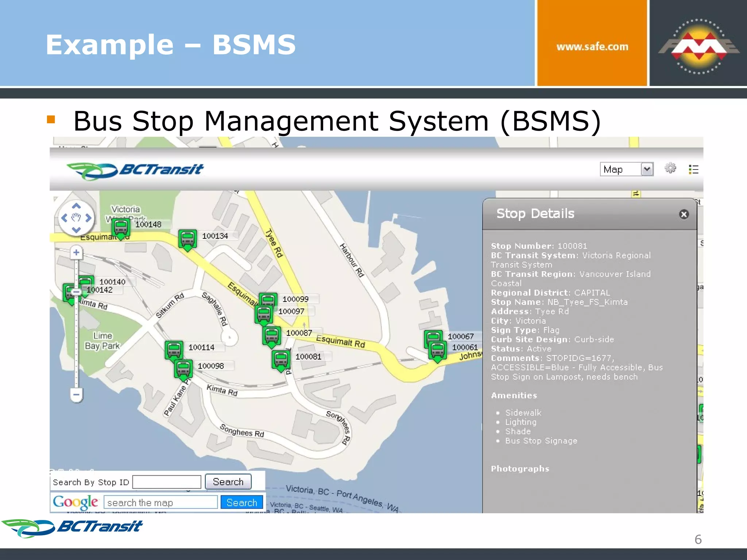
Task: Click the zoom slider handle
Action: (x=76, y=292)
